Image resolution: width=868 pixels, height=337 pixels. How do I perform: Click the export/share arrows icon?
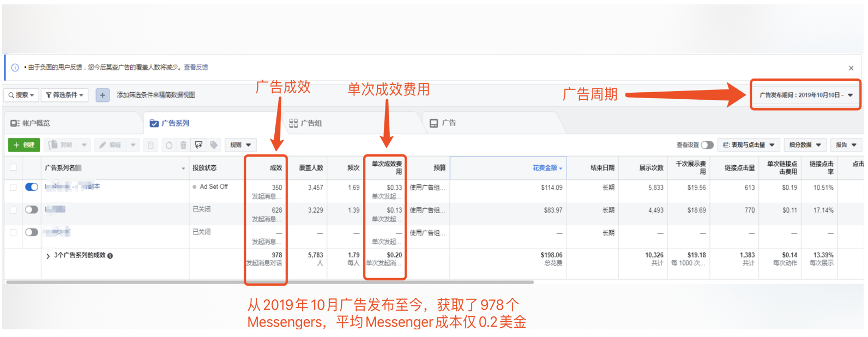198,145
